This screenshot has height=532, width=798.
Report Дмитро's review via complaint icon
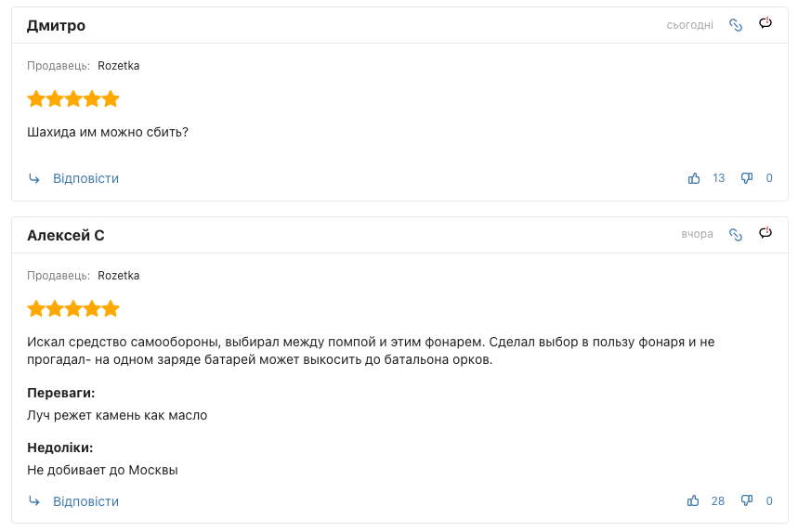765,23
